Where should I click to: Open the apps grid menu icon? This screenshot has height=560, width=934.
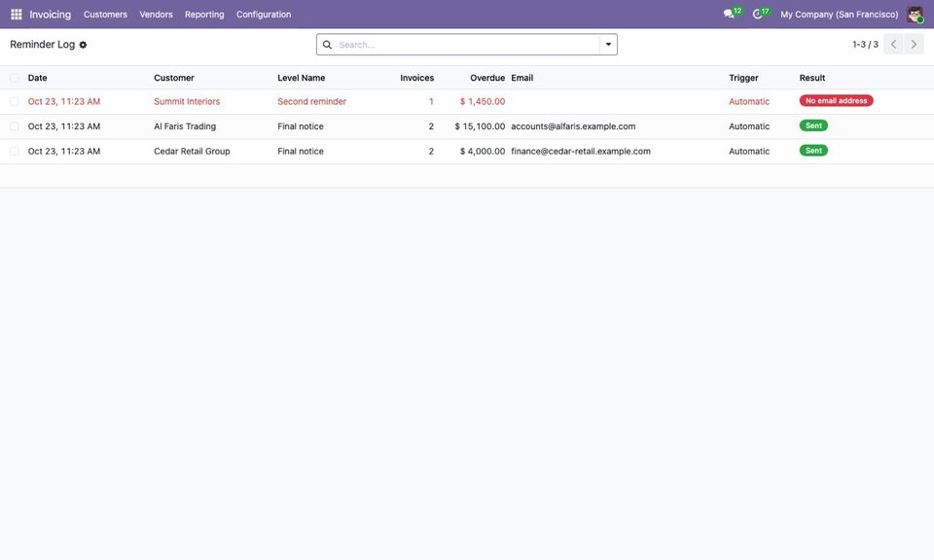click(x=17, y=15)
